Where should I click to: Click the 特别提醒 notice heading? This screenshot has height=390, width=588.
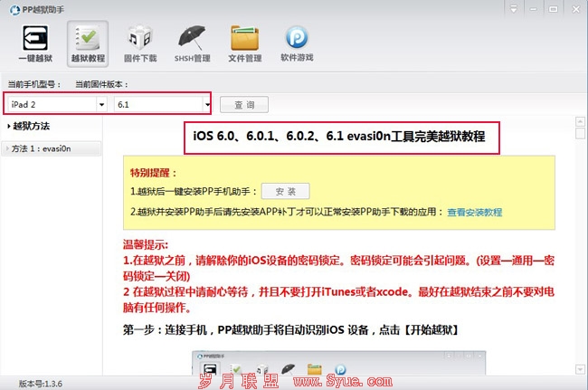(x=153, y=173)
